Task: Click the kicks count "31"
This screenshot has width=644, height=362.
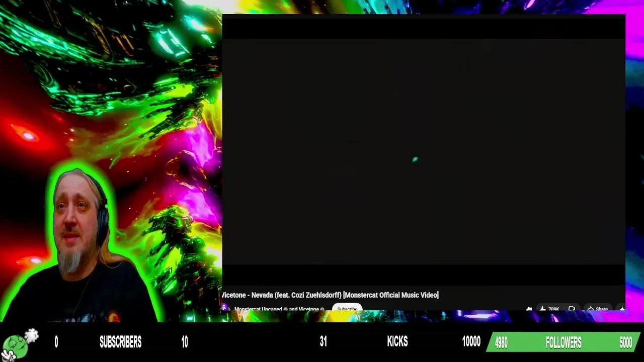Action: (323, 342)
